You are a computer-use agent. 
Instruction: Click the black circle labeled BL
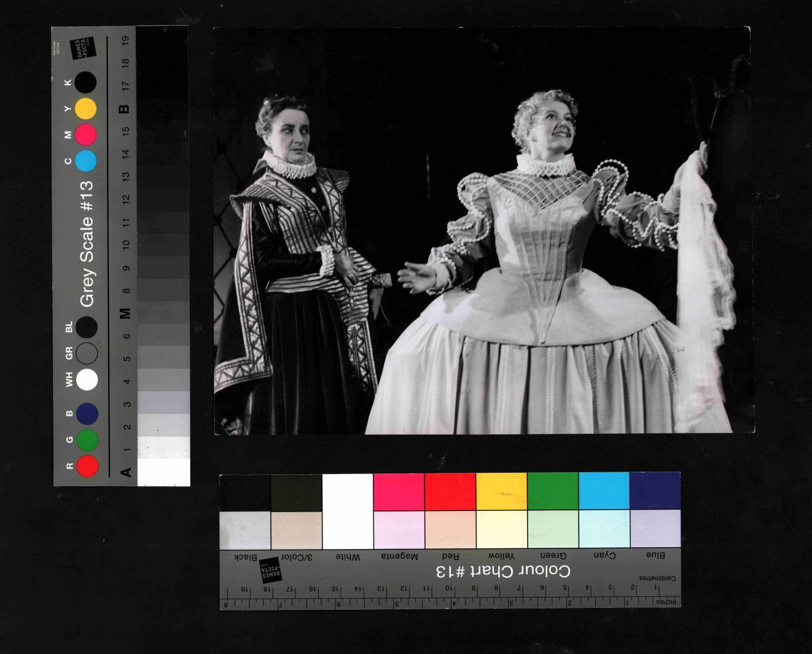point(87,327)
